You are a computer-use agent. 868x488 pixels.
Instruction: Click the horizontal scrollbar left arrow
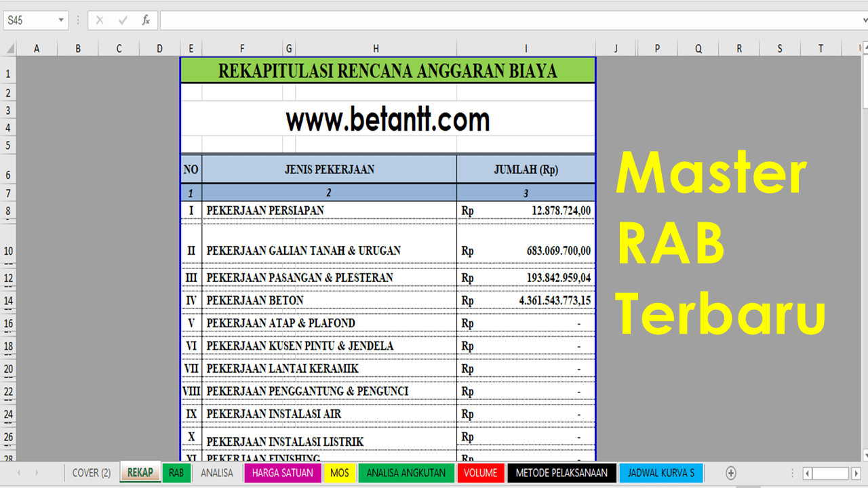pos(807,472)
